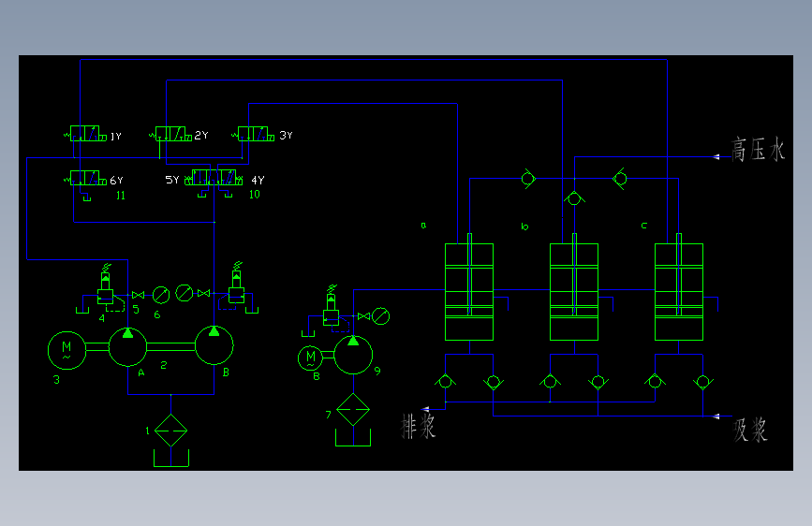Click the pressure gauge right of gauge 6
The height and width of the screenshot is (526, 812).
coord(185,293)
